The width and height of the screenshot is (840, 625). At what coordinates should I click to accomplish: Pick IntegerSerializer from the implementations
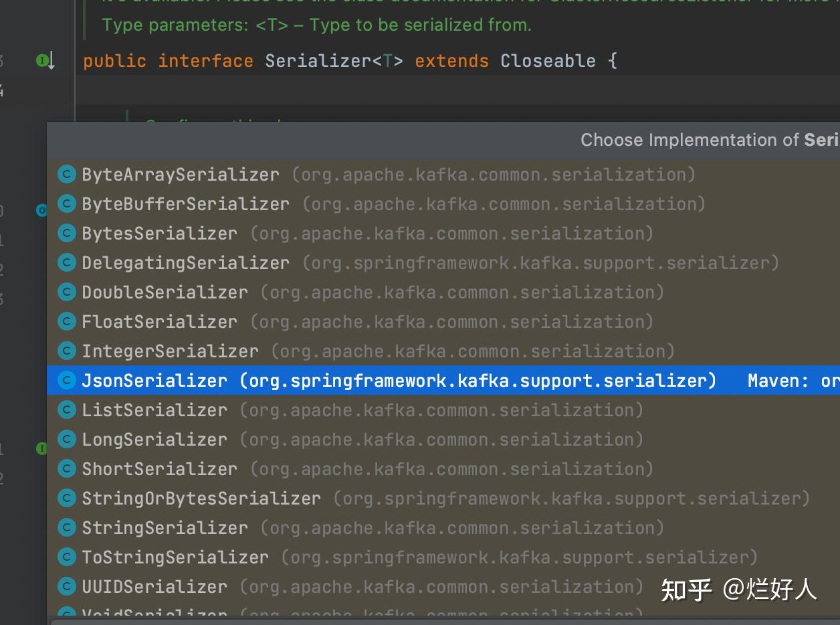pyautogui.click(x=170, y=351)
